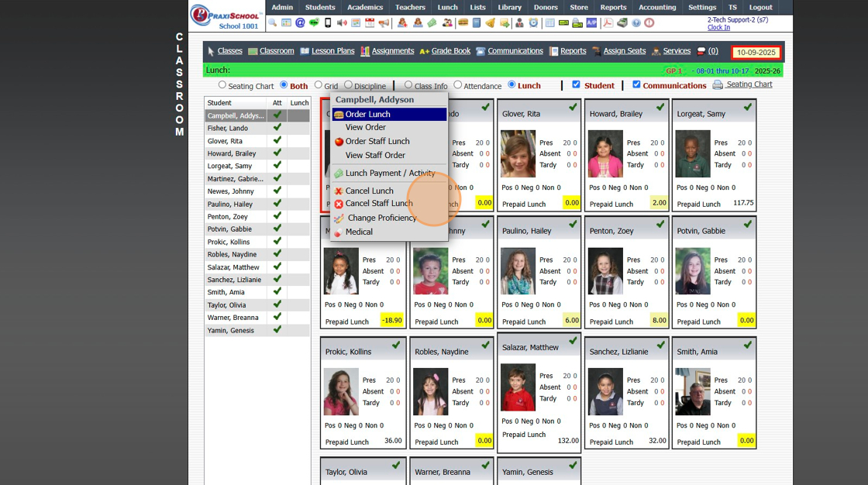This screenshot has width=868, height=485.
Task: Open the classroom Communications link
Action: click(x=515, y=51)
